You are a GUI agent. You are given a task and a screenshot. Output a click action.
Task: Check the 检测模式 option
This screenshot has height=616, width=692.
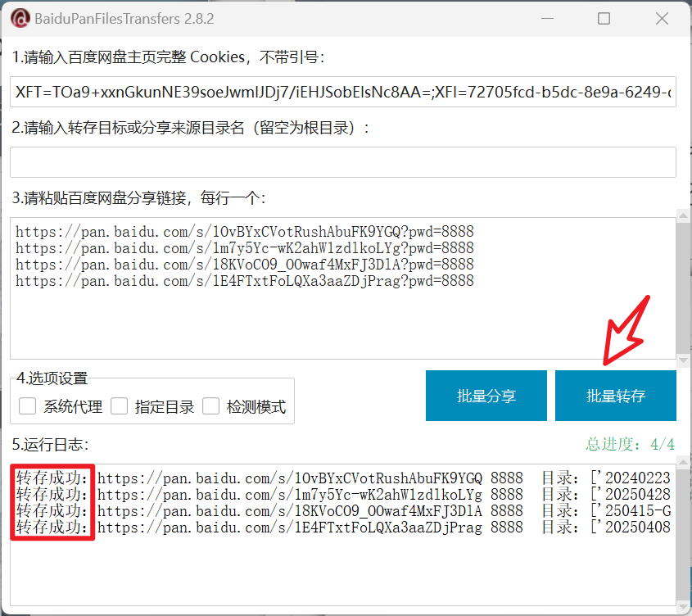(x=211, y=406)
